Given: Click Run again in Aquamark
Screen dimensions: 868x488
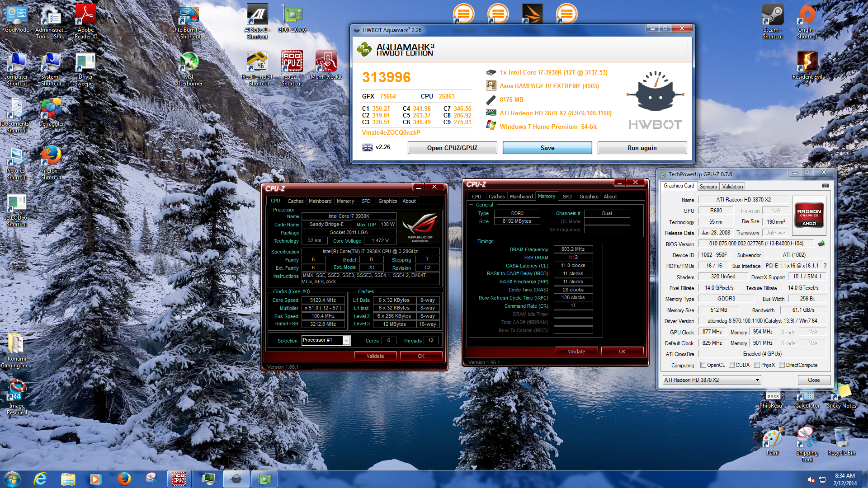Looking at the screenshot, I should [642, 148].
